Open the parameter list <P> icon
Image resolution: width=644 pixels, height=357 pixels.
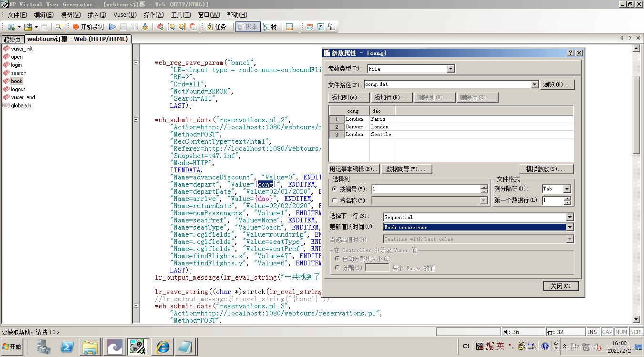pos(321,27)
